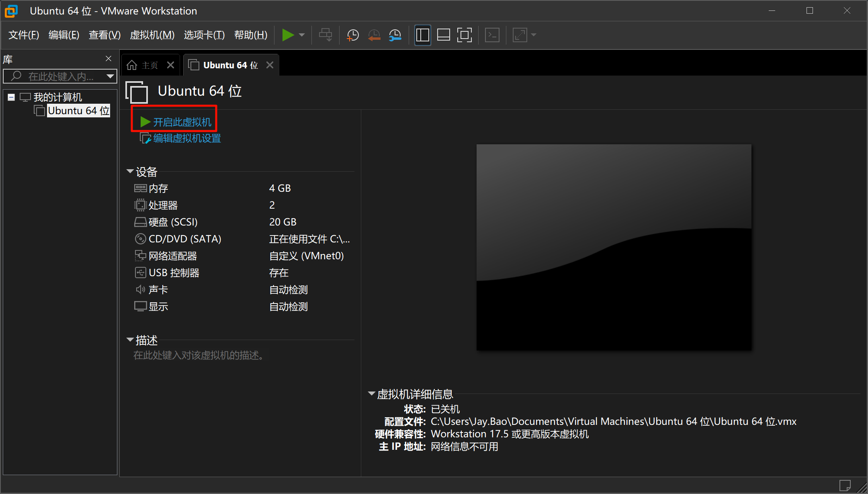Viewport: 868px width, 494px height.
Task: Toggle the library sidebar view icon
Action: 423,35
